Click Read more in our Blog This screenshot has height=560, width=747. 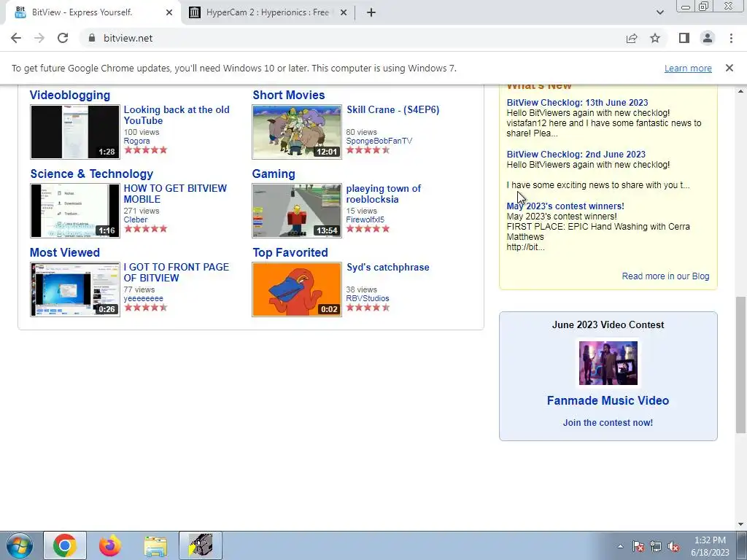click(x=665, y=276)
